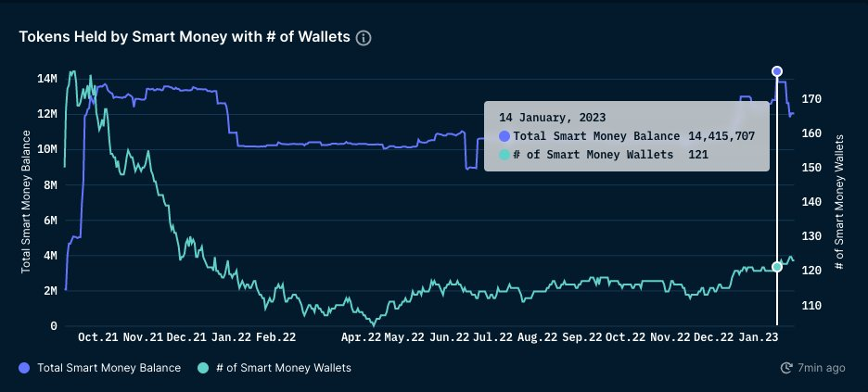868x392 pixels.
Task: Click the Apr.22 x-axis label
Action: pos(361,337)
